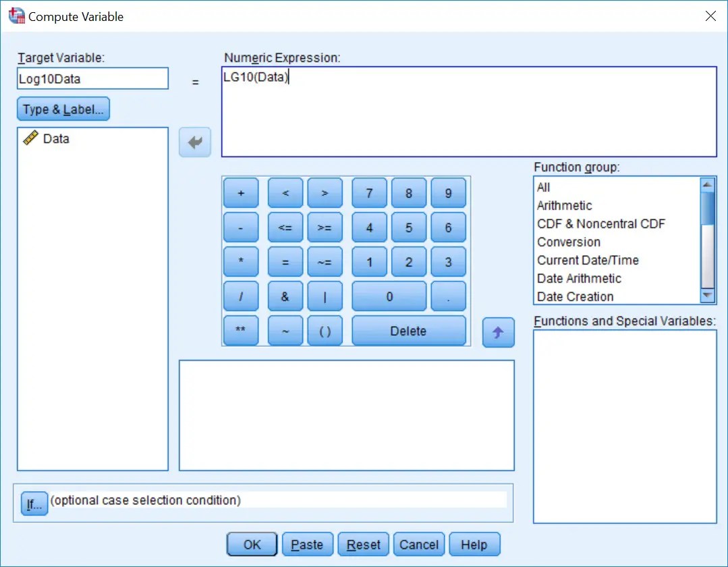Click the up arrow to insert selected function
The image size is (728, 567).
pos(498,332)
